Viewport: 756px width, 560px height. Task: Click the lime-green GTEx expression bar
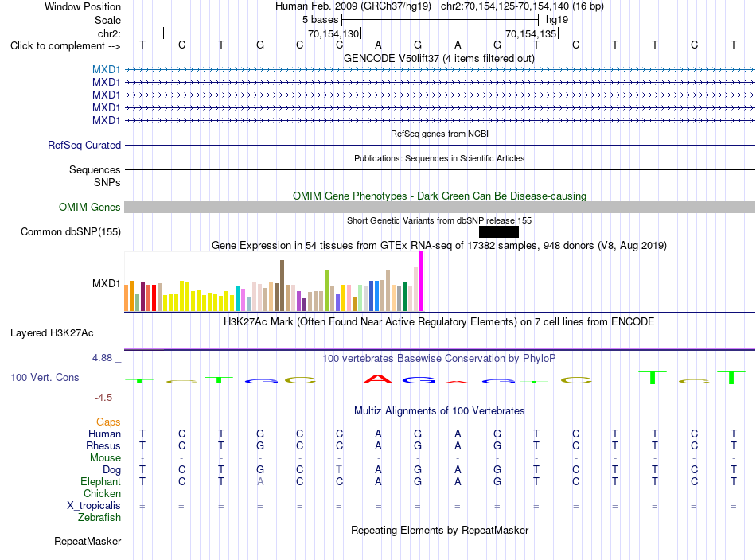[327, 291]
